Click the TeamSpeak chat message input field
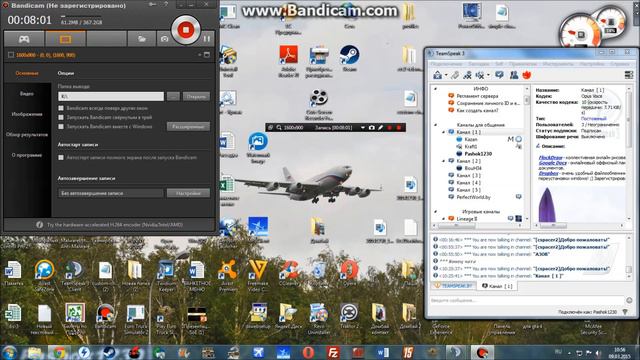 pyautogui.click(x=527, y=300)
